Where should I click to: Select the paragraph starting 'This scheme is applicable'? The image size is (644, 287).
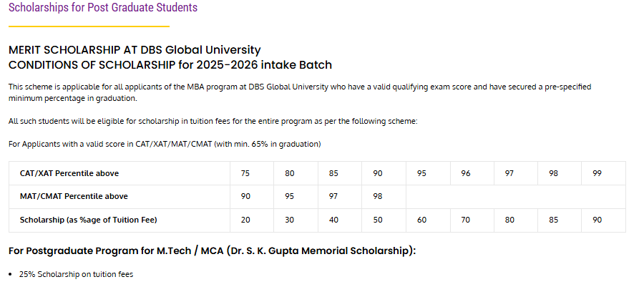coord(299,92)
